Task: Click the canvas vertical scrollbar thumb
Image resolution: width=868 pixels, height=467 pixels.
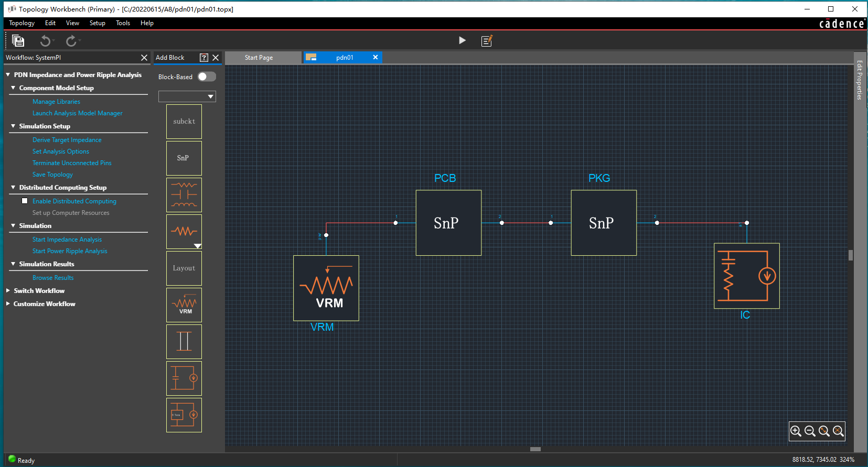Action: (851, 255)
